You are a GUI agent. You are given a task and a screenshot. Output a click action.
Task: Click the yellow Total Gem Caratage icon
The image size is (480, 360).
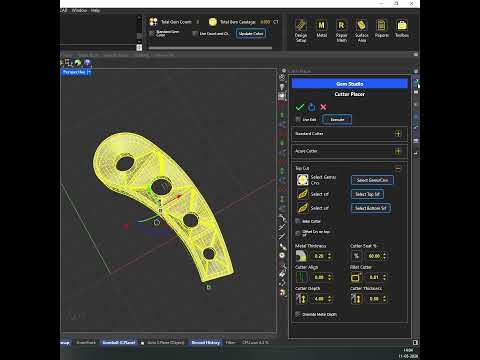tap(213, 22)
